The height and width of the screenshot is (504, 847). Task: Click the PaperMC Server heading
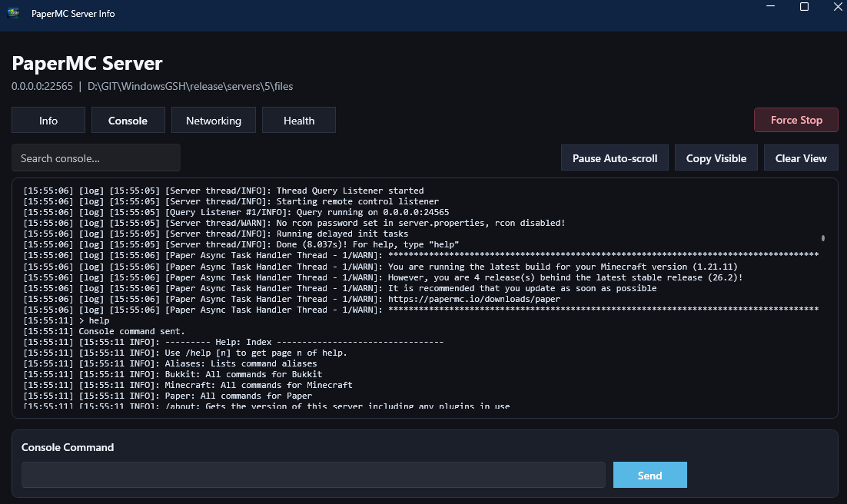coord(87,63)
